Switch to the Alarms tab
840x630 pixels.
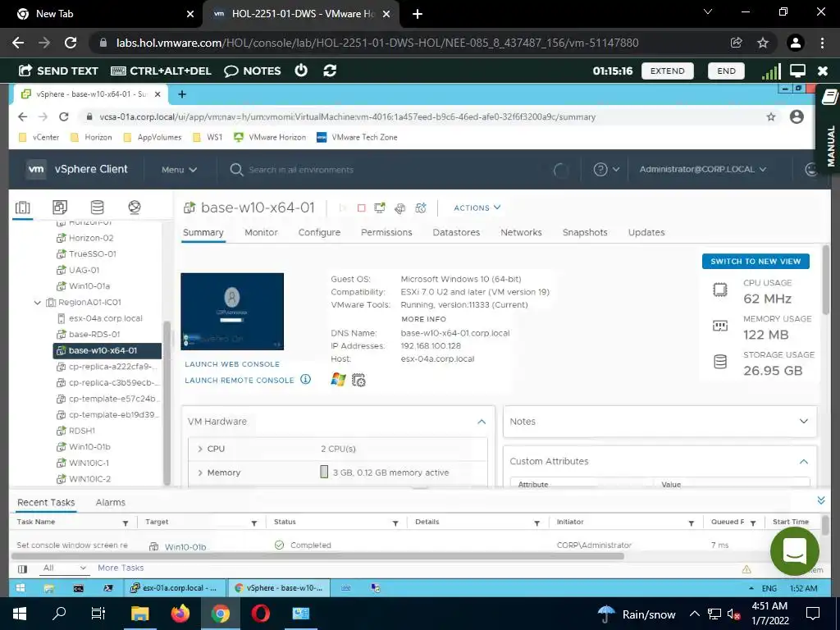(x=111, y=503)
